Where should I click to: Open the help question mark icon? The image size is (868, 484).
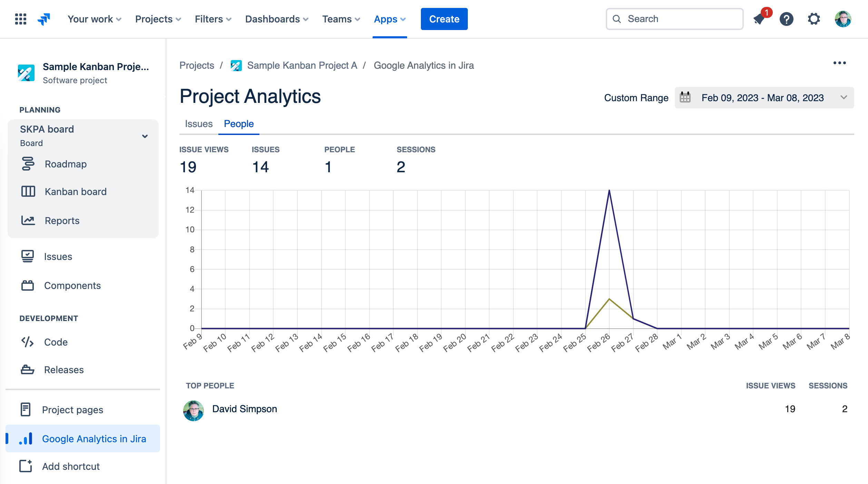[786, 19]
